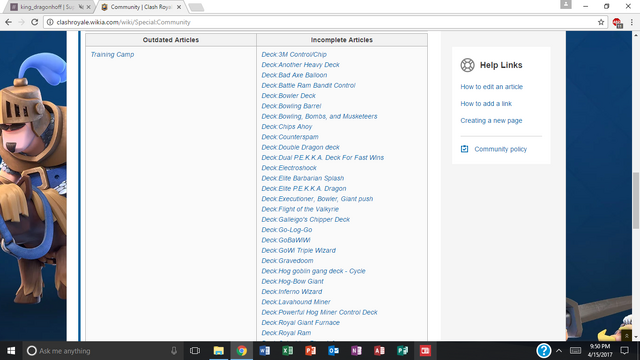Open the Task View icon on taskbar
Viewport: 640px width, 360px height.
[195, 351]
